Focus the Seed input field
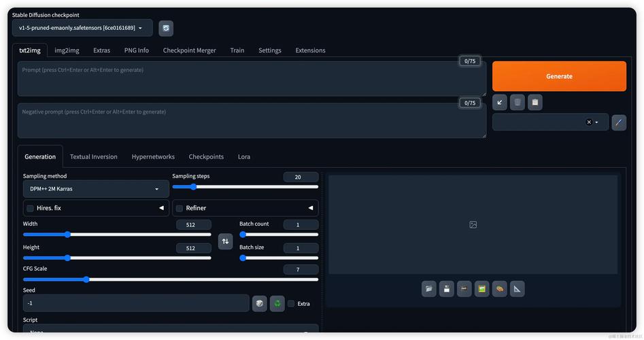Image resolution: width=644 pixels, height=340 pixels. (136, 303)
